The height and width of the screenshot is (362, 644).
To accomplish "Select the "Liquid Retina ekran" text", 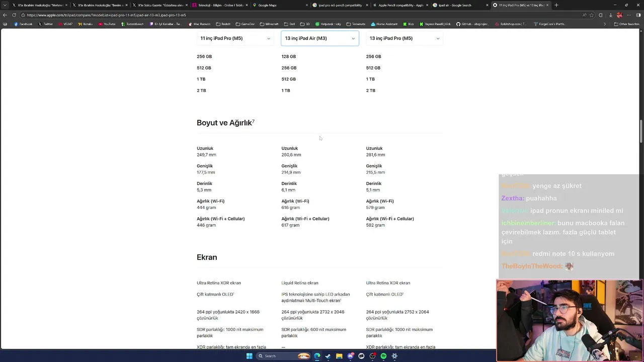I will click(300, 283).
